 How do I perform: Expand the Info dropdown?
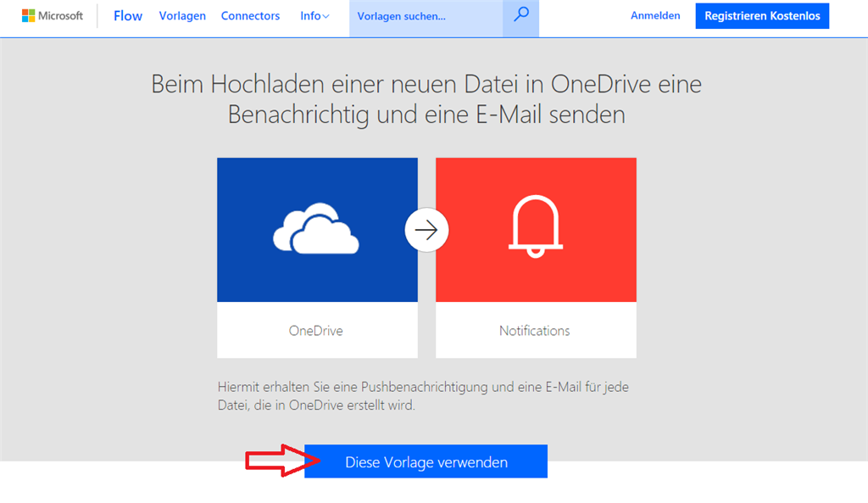point(314,16)
